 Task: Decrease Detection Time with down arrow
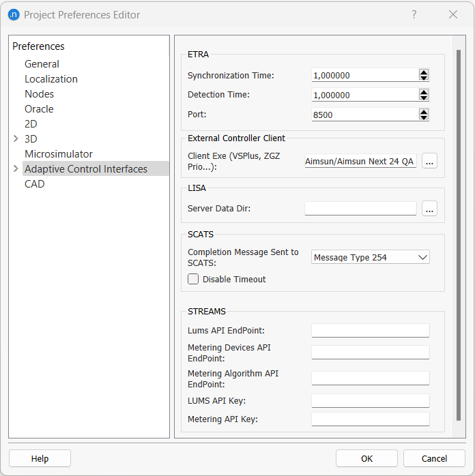[424, 98]
